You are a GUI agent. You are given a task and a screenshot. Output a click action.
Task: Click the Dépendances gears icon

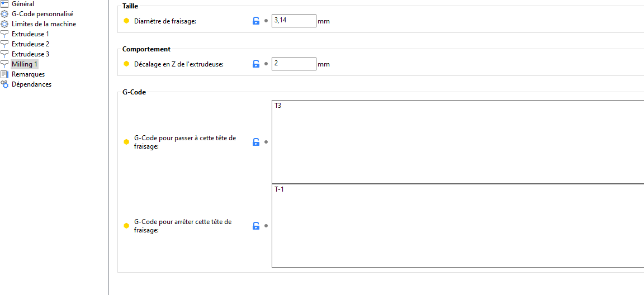click(x=4, y=84)
